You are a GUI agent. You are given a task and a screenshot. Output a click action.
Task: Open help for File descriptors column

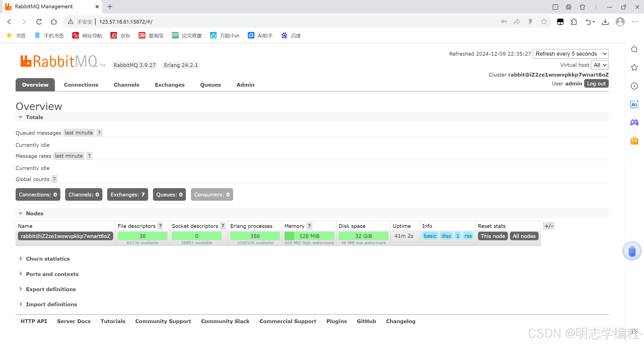tap(160, 226)
